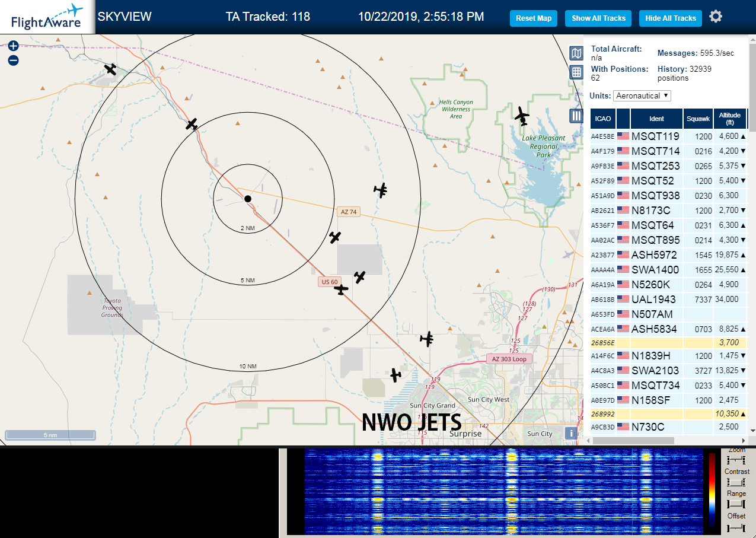This screenshot has height=538, width=756.
Task: Select the MSQT52 aircraft row
Action: point(669,181)
